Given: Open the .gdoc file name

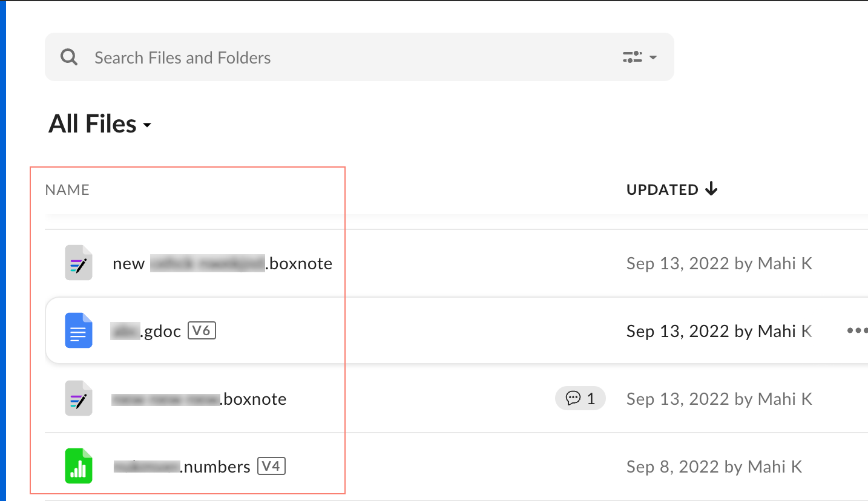Looking at the screenshot, I should pyautogui.click(x=146, y=332).
